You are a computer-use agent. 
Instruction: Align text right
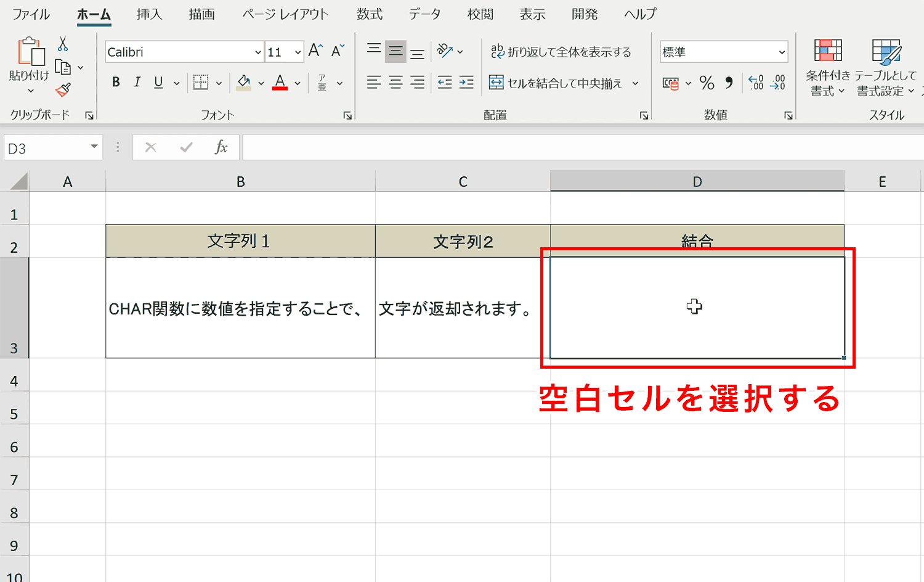418,83
